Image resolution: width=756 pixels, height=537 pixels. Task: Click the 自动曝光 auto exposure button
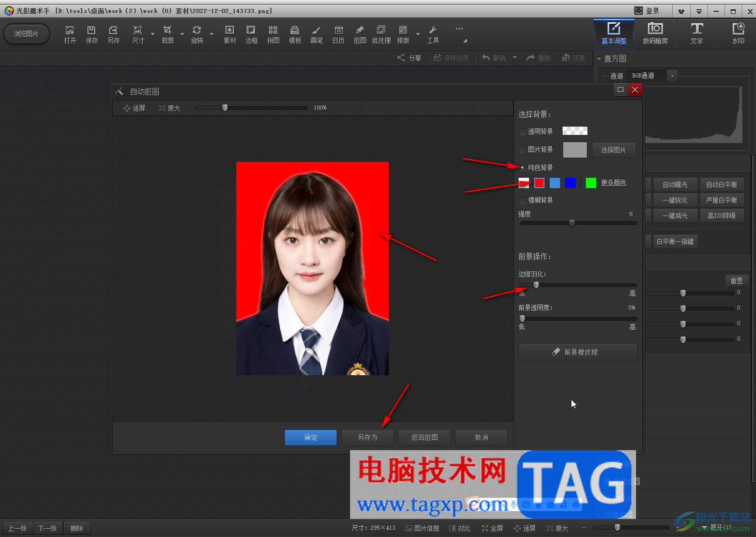pos(675,185)
